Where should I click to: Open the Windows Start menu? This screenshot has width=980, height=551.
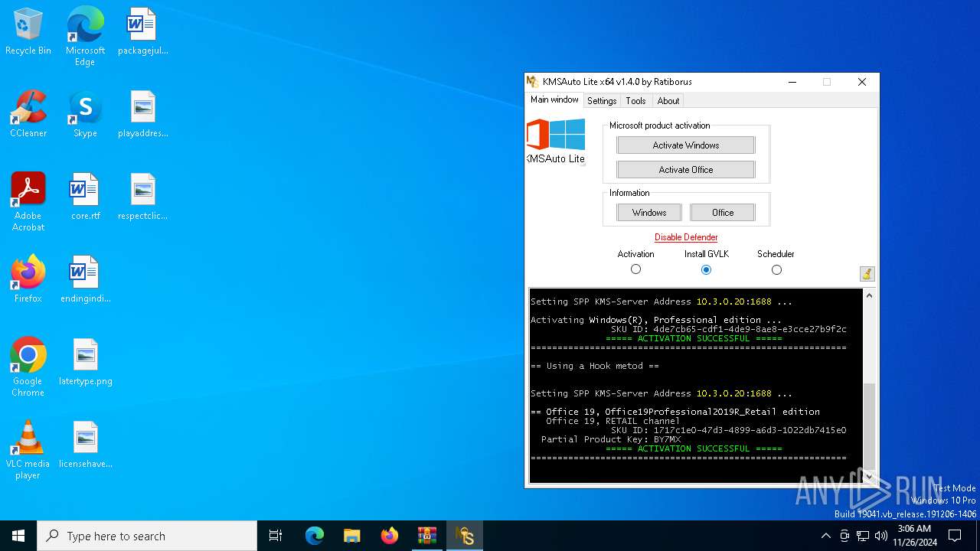point(18,536)
